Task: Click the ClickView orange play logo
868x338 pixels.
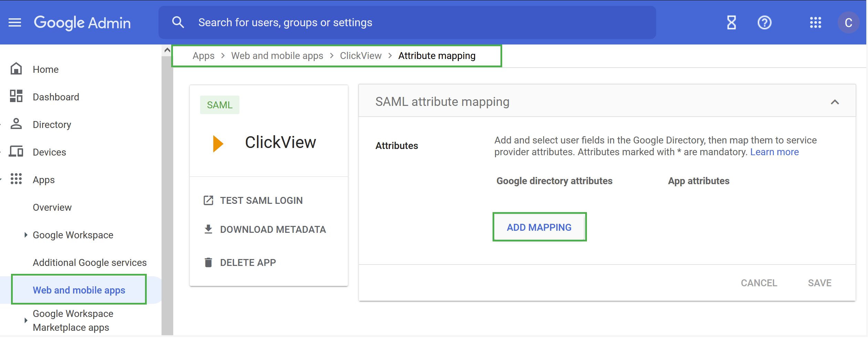Action: (218, 143)
